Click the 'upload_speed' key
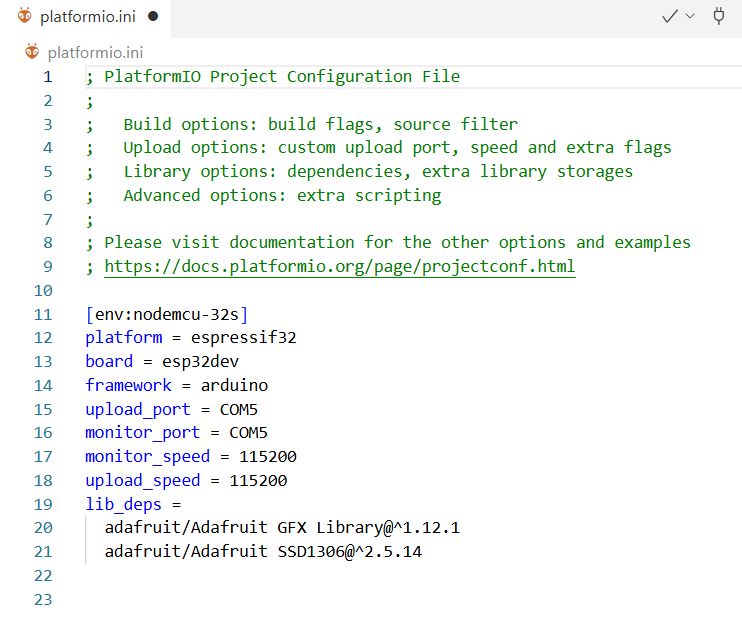The width and height of the screenshot is (742, 619). coord(142,481)
